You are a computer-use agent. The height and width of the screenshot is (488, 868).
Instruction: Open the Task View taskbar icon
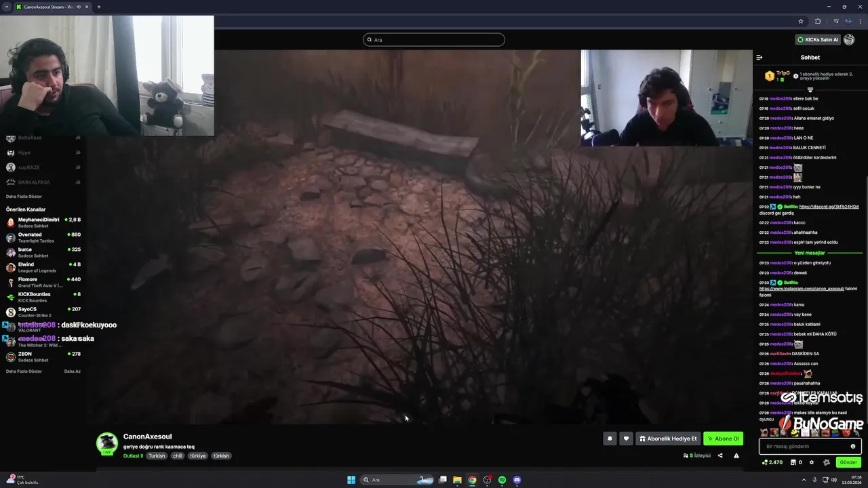(443, 480)
